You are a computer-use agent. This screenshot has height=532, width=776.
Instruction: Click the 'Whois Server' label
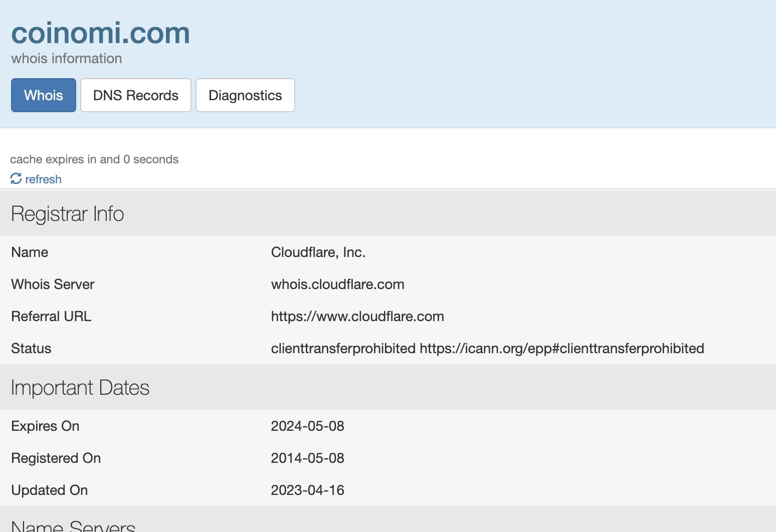pos(53,285)
